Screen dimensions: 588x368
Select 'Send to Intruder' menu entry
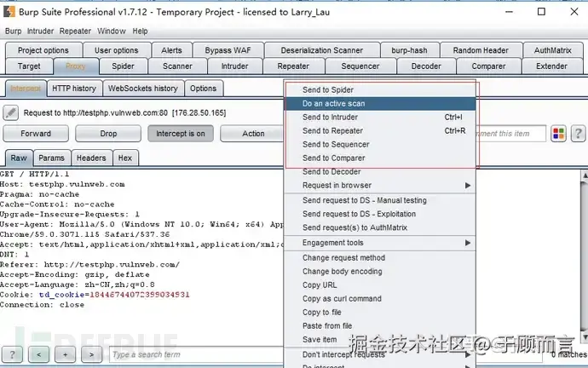click(379, 117)
